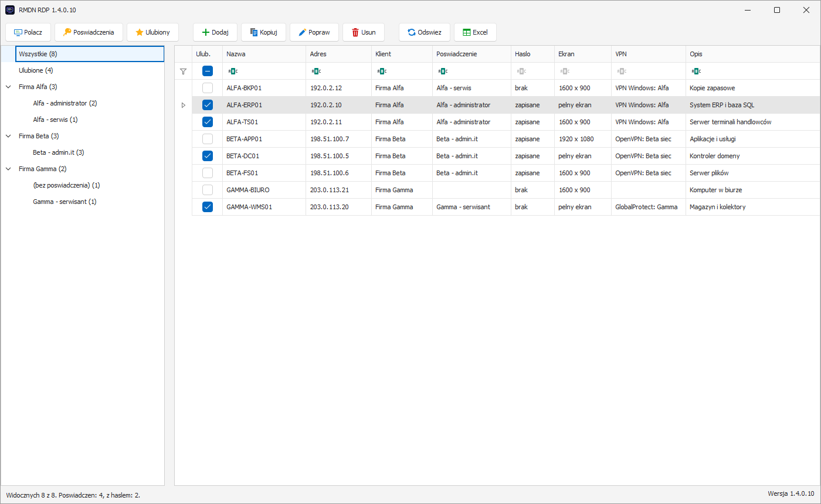
Task: Uncheck the favorite box for ALFA-TS01
Action: tap(208, 122)
